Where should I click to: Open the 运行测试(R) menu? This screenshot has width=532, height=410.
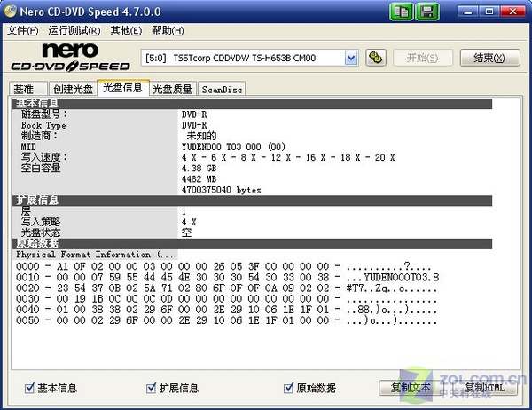click(x=74, y=31)
